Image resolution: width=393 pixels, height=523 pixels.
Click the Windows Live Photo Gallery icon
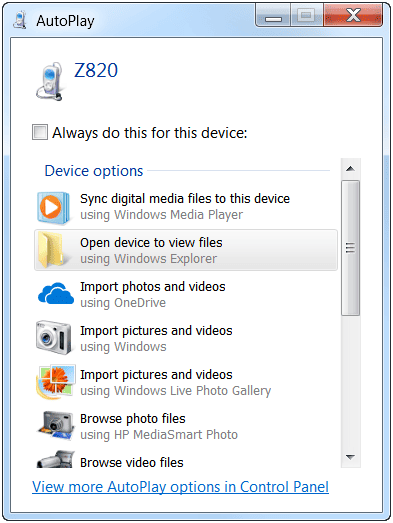pyautogui.click(x=55, y=382)
